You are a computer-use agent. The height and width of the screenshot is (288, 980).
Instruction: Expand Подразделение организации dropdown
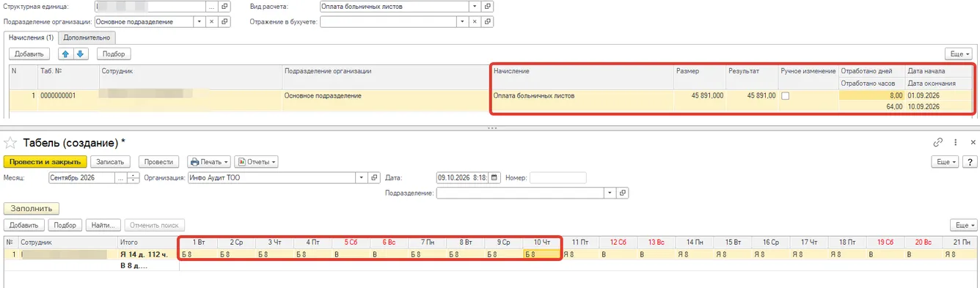pos(199,22)
